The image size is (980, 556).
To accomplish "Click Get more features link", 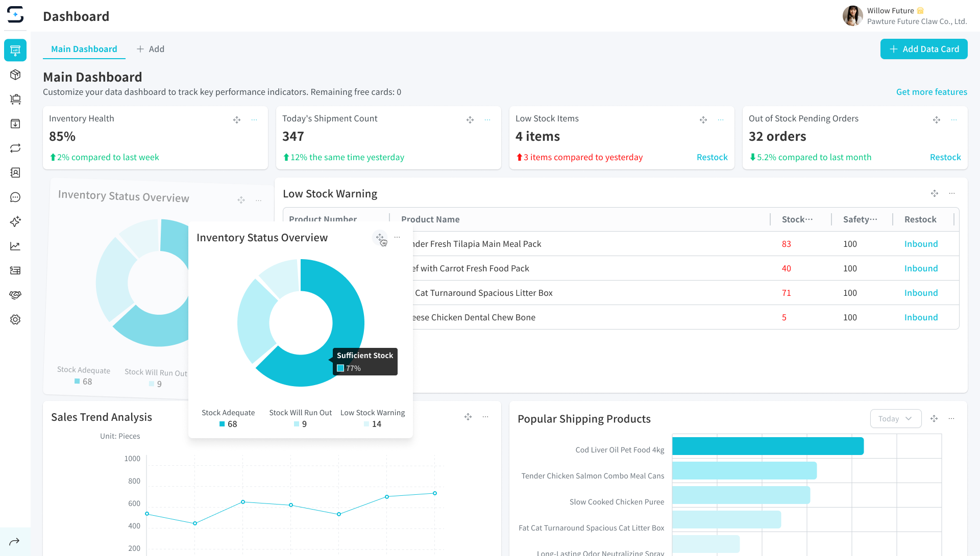I will [x=931, y=92].
